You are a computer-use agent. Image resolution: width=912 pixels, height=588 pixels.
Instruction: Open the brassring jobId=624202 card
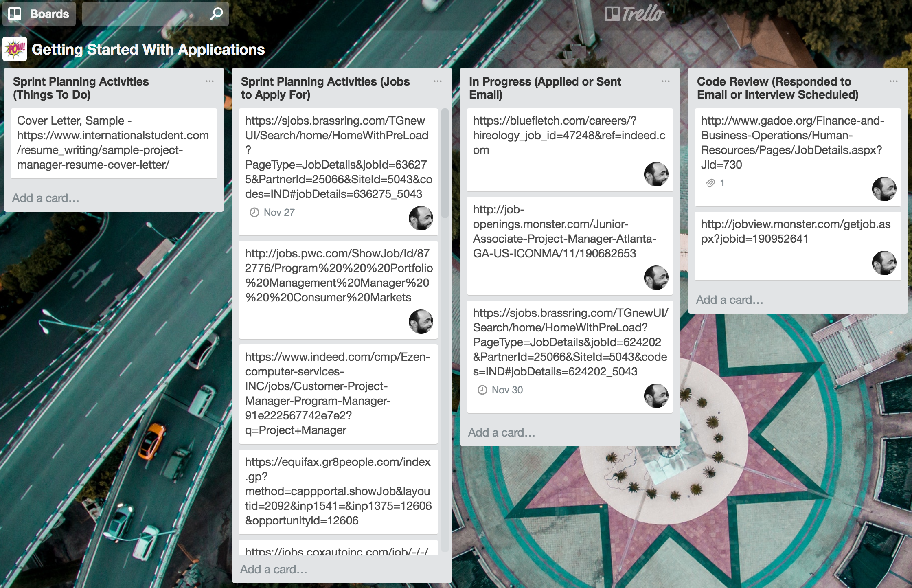click(570, 356)
